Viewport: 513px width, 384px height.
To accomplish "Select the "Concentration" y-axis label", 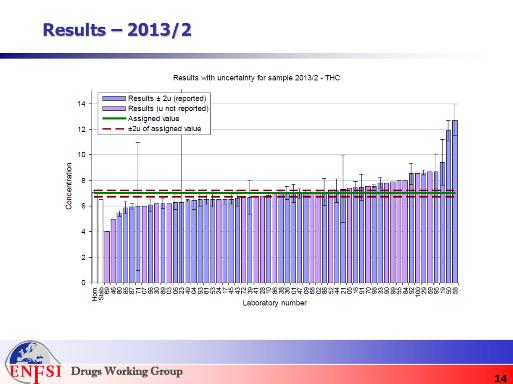I will [x=69, y=186].
